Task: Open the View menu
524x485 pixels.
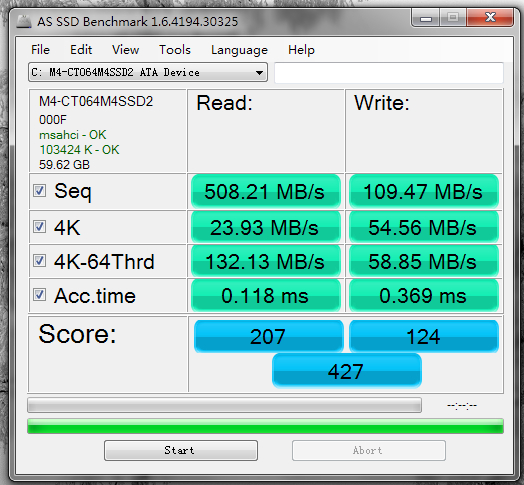Action: point(125,50)
